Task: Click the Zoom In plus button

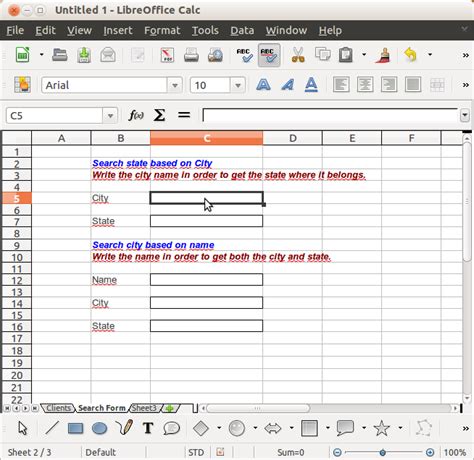Action: 430,452
